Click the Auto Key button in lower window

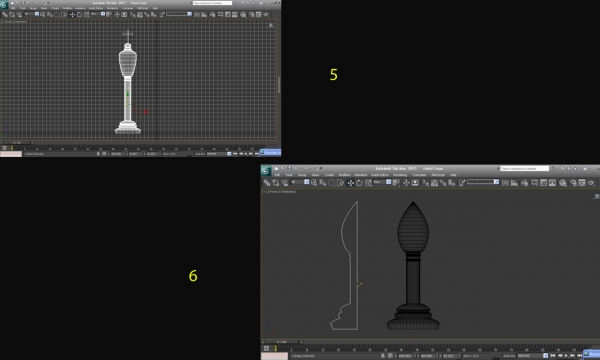coord(509,356)
